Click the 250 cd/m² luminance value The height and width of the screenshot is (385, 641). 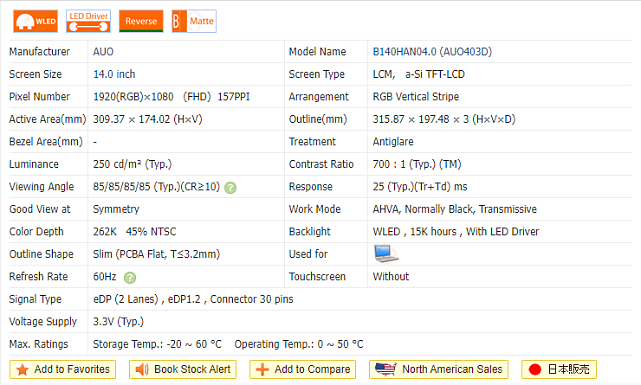(x=132, y=164)
